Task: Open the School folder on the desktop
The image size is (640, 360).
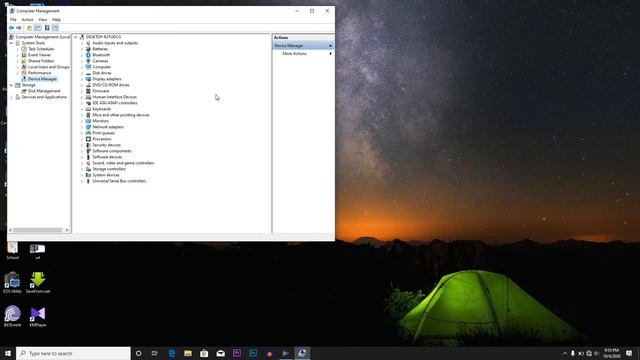Action: pos(13,250)
